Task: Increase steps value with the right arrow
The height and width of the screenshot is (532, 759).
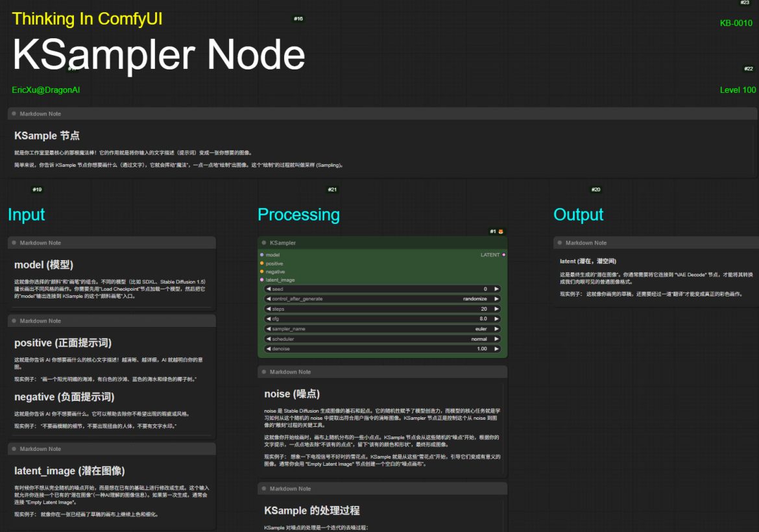Action: (x=496, y=309)
